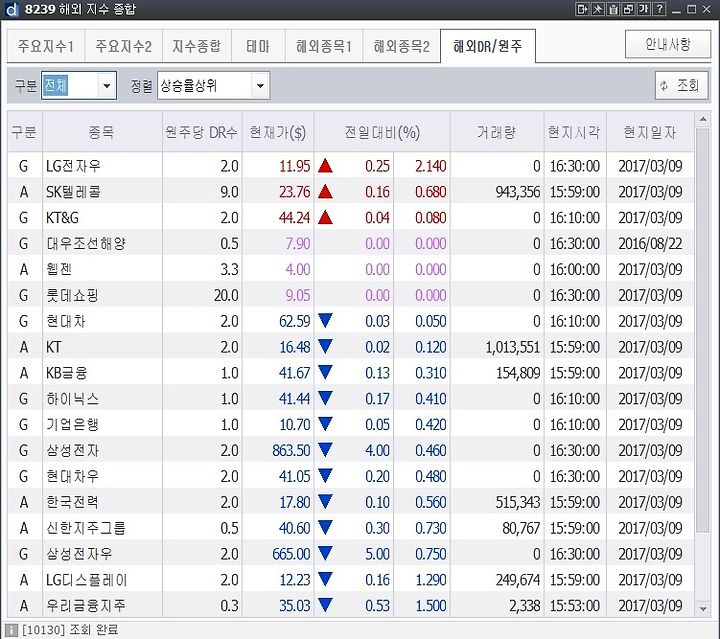Switch to the 주요지수2 tab
Screen dimensions: 720x639
tap(123, 46)
